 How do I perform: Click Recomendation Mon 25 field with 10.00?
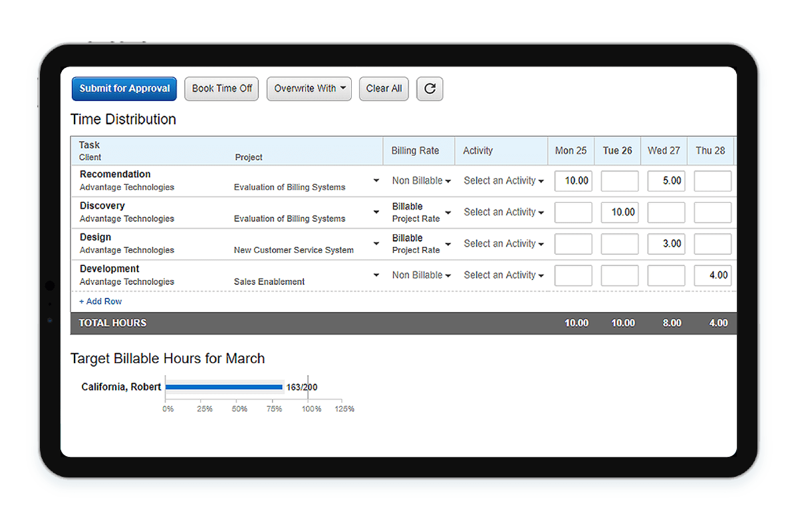tap(573, 181)
